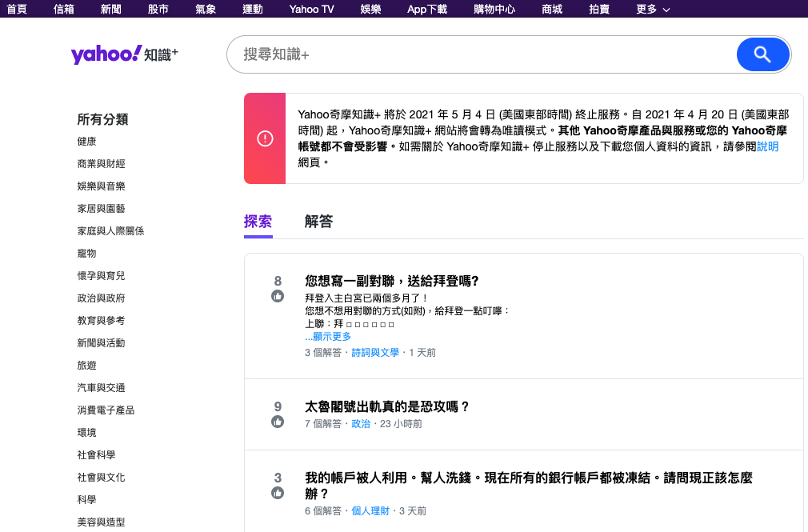Select the 科學 category

86,500
